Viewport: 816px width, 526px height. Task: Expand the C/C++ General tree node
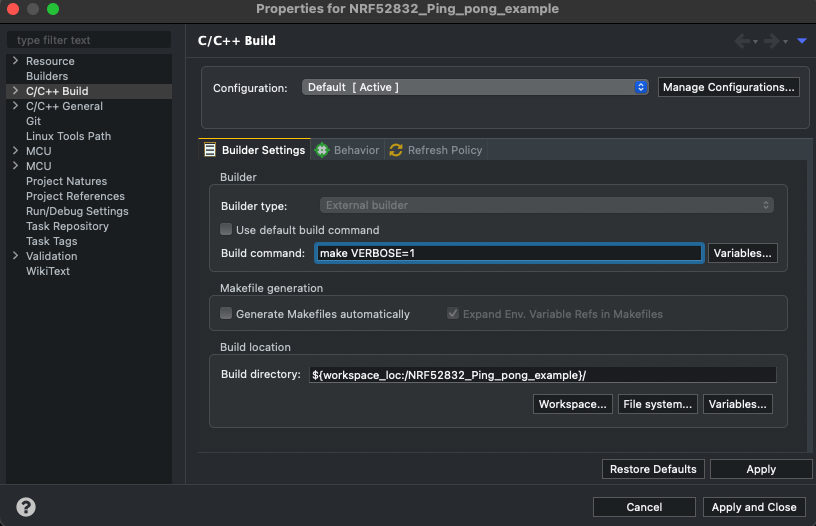click(16, 106)
